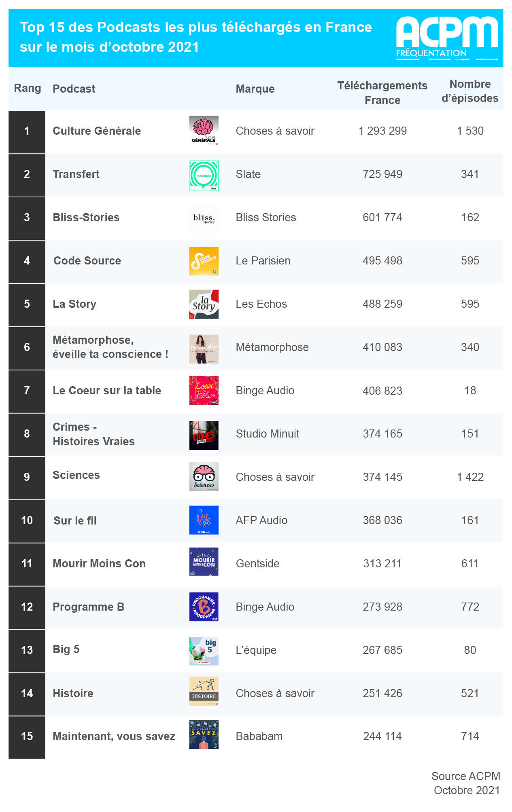512x812 pixels.
Task: Click the Téléchargements France column header
Action: (x=382, y=93)
